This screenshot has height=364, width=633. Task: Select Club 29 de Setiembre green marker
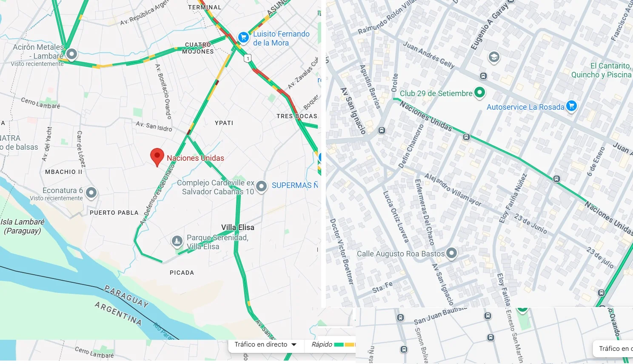(x=479, y=92)
